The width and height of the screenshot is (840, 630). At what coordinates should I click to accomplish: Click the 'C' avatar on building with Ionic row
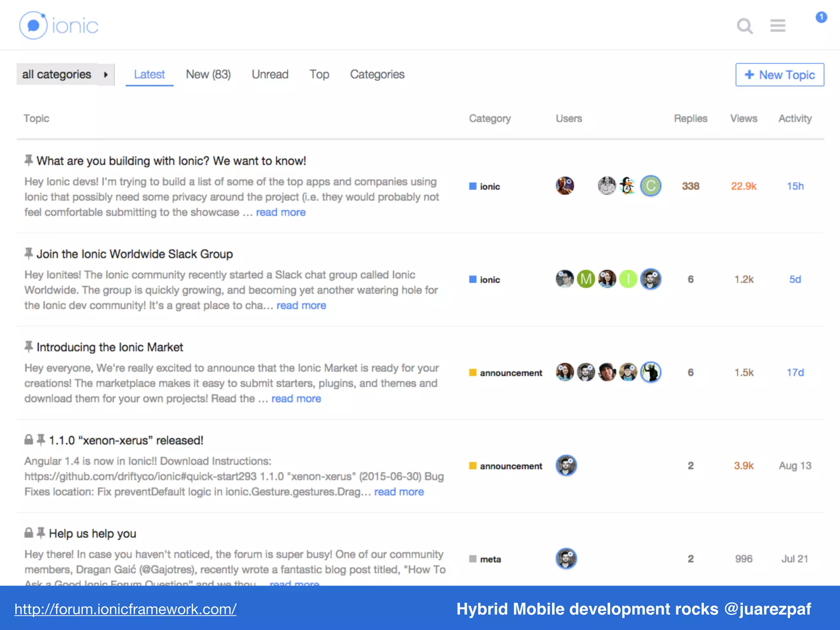[651, 186]
